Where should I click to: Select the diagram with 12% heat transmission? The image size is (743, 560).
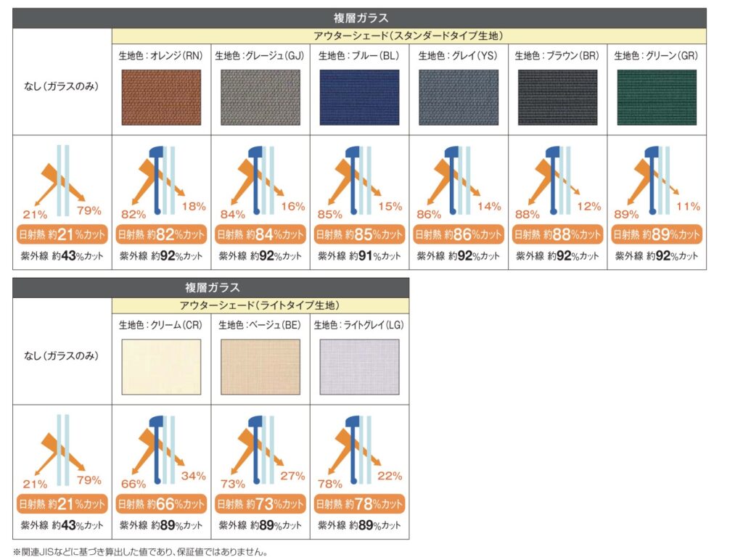tap(557, 180)
